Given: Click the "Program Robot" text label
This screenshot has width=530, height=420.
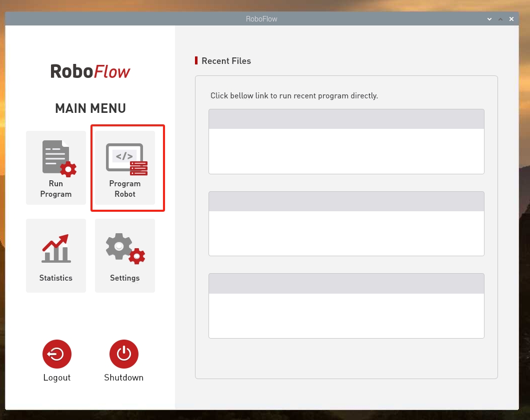Looking at the screenshot, I should 125,189.
